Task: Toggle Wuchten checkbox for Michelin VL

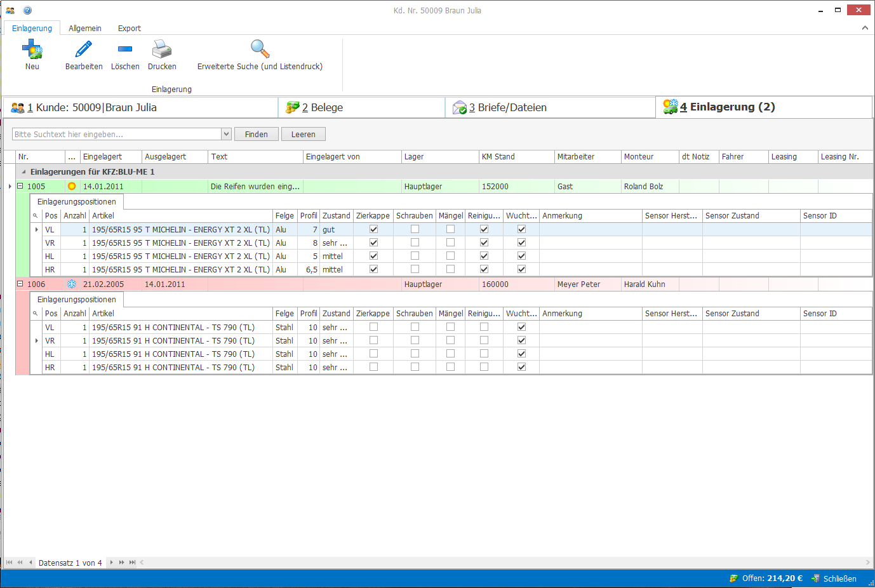Action: pyautogui.click(x=521, y=229)
